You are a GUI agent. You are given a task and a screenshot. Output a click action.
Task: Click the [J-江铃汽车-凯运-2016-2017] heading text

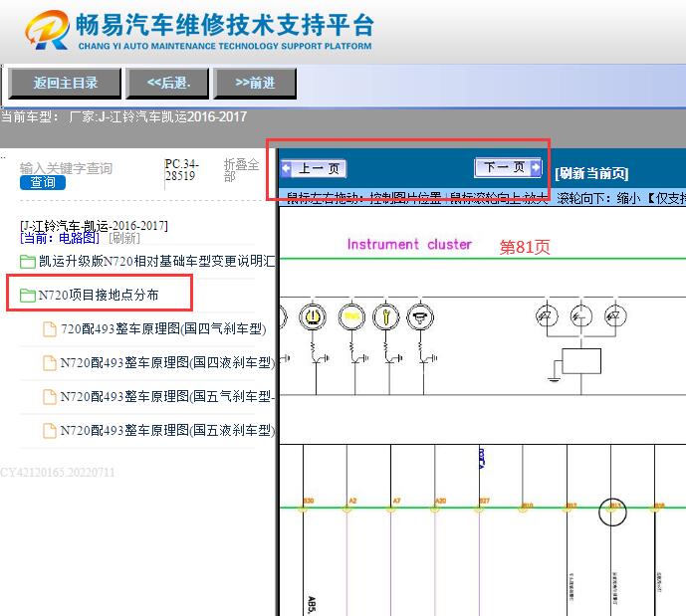point(94,226)
